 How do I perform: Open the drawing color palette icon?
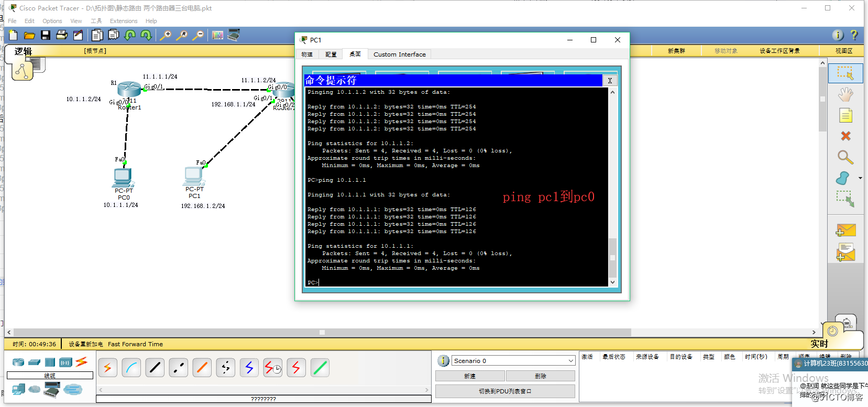coord(217,35)
